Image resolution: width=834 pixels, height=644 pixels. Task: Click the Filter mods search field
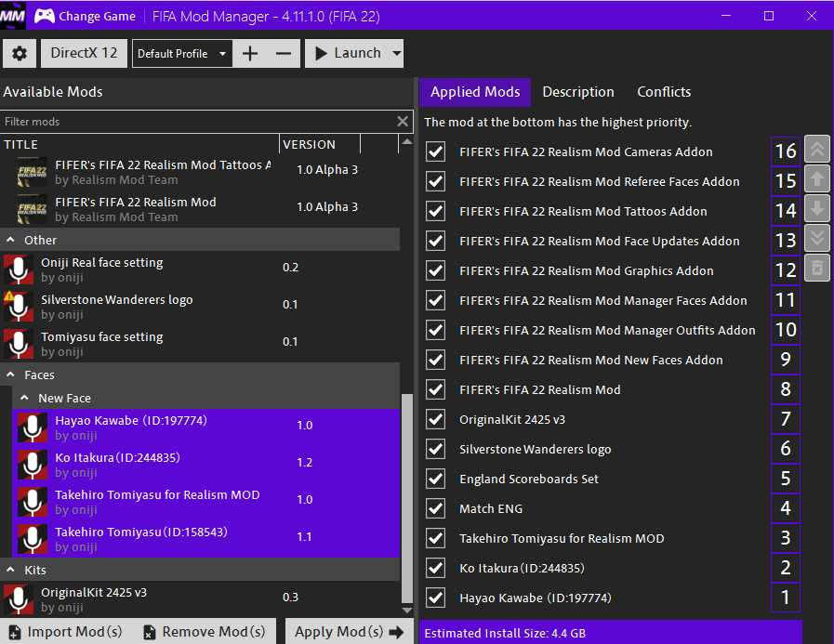pos(197,121)
